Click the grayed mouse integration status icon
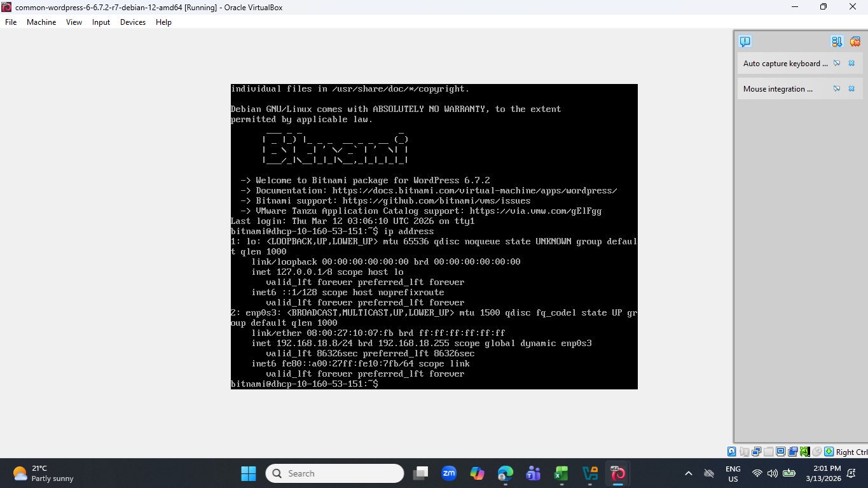The width and height of the screenshot is (868, 488). tap(816, 452)
